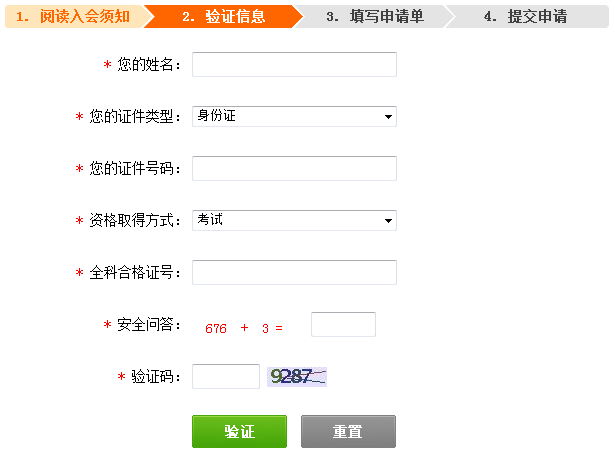Select step 3 填写申请单 tab
The image size is (615, 454).
coord(375,16)
